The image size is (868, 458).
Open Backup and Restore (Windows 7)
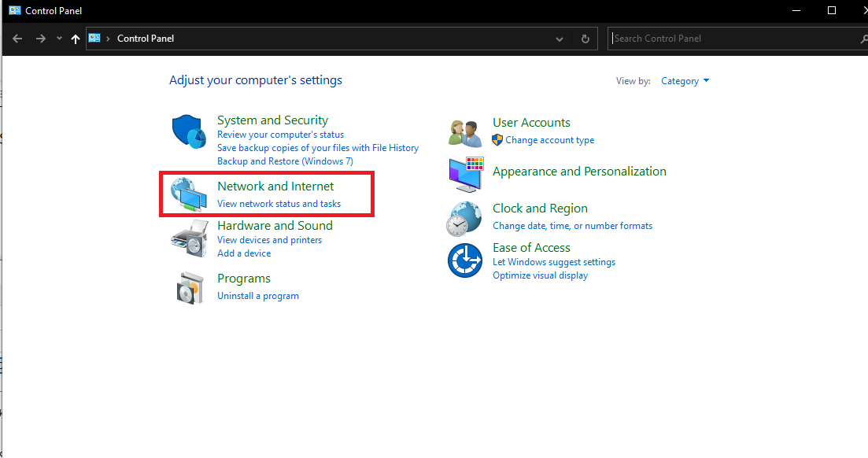[285, 161]
